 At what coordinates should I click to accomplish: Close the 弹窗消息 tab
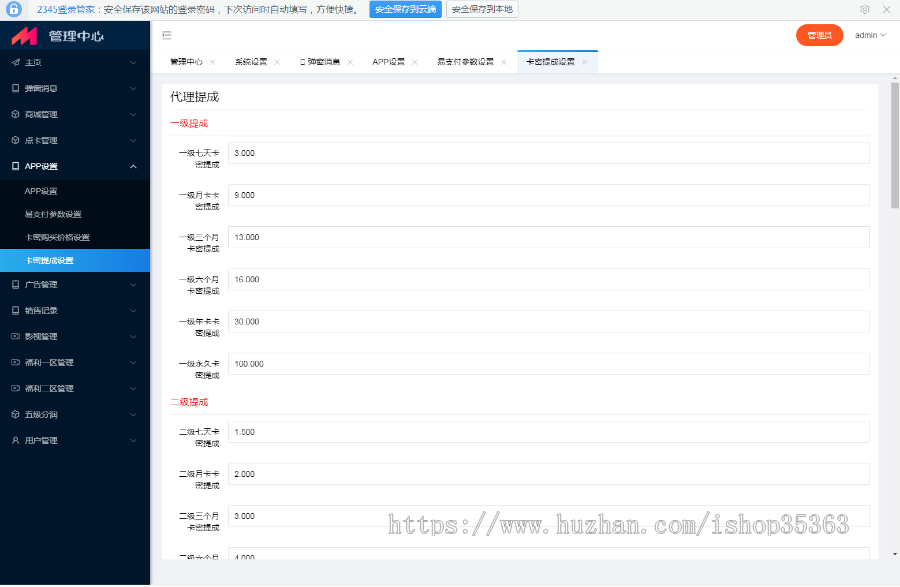(x=349, y=60)
